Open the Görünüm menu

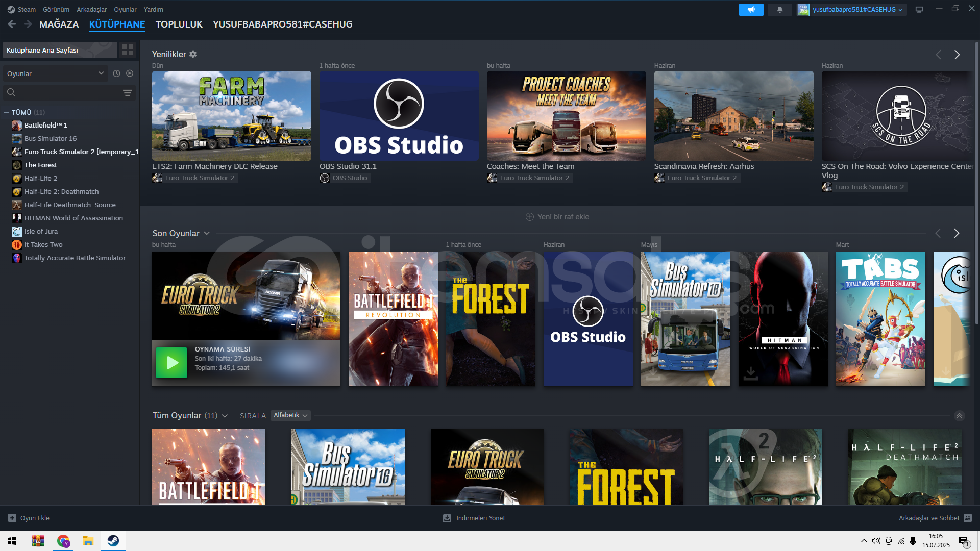tap(56, 9)
